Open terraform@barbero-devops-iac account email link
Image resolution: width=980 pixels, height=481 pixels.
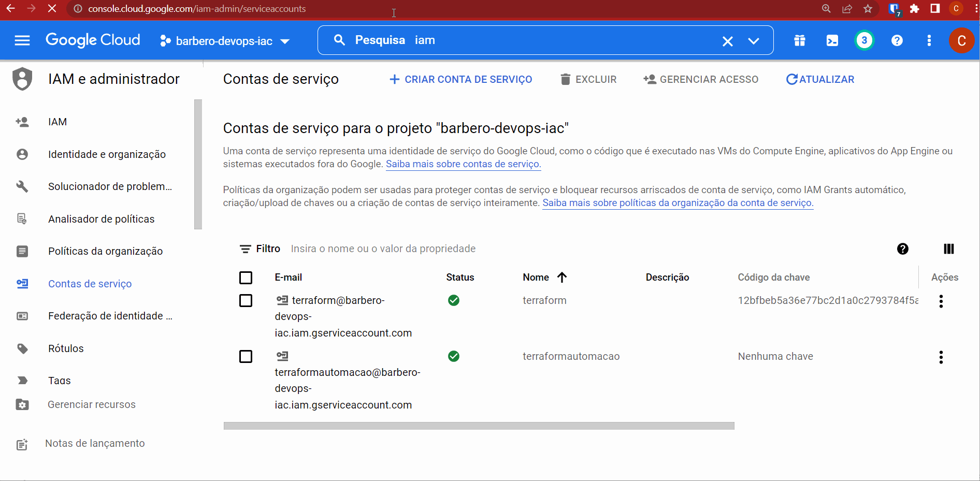pyautogui.click(x=343, y=316)
